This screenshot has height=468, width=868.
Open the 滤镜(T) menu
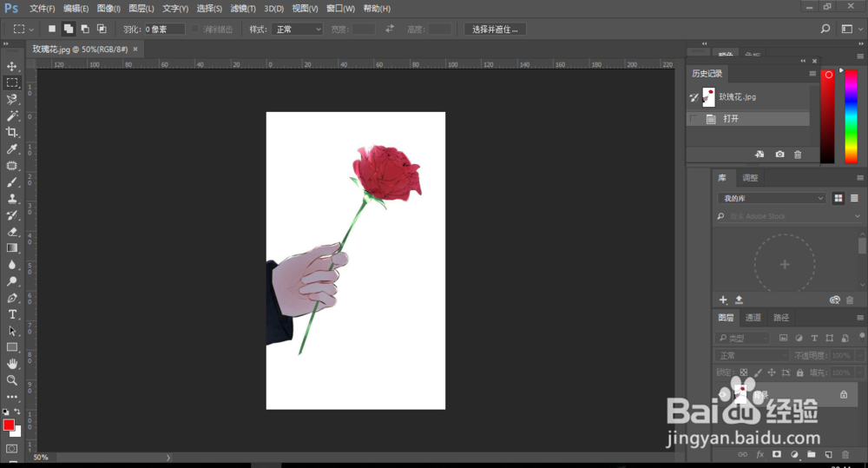coord(243,9)
